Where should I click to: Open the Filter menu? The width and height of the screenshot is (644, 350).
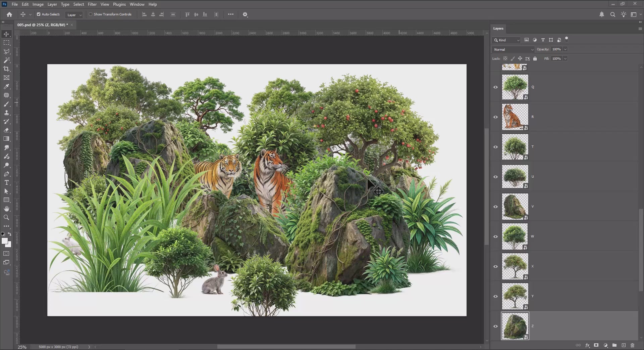point(92,4)
